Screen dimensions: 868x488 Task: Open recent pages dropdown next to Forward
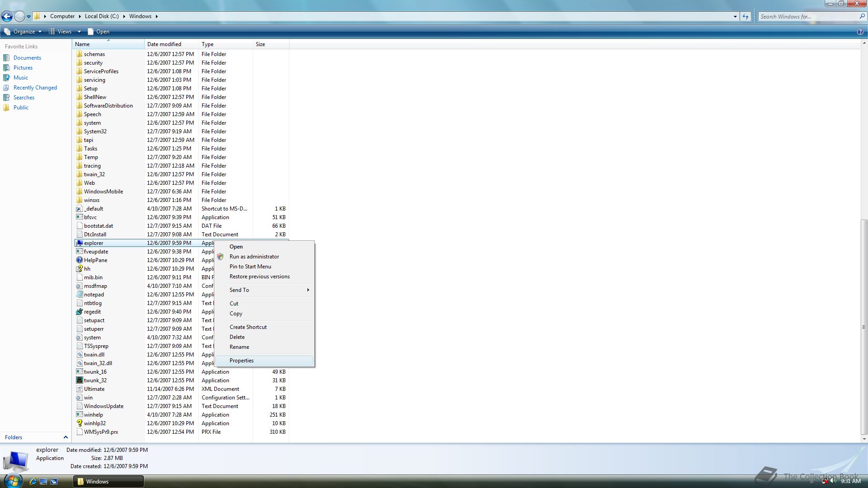click(x=28, y=17)
